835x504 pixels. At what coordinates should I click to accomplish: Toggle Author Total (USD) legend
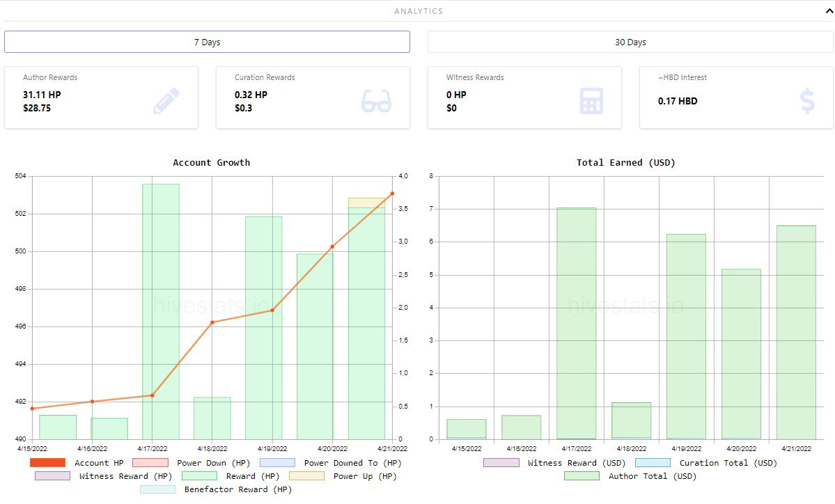click(630, 476)
